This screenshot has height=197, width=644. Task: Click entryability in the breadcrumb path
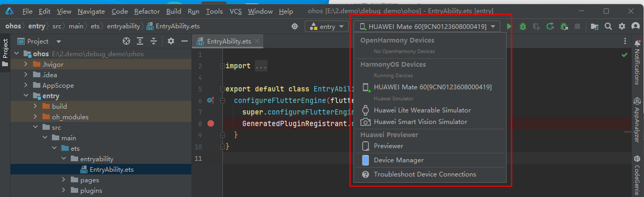[123, 26]
